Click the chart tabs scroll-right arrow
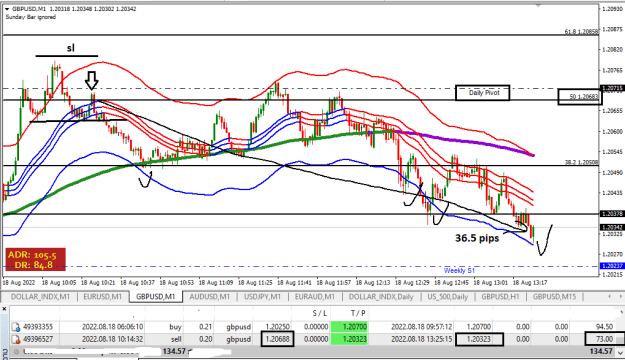Screen dimensions: 625x360 tap(620, 296)
